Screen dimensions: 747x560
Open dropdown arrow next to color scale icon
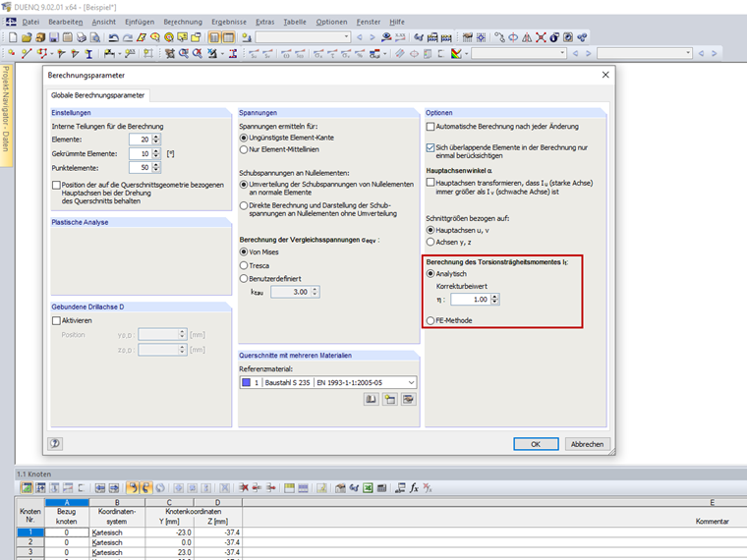(467, 54)
